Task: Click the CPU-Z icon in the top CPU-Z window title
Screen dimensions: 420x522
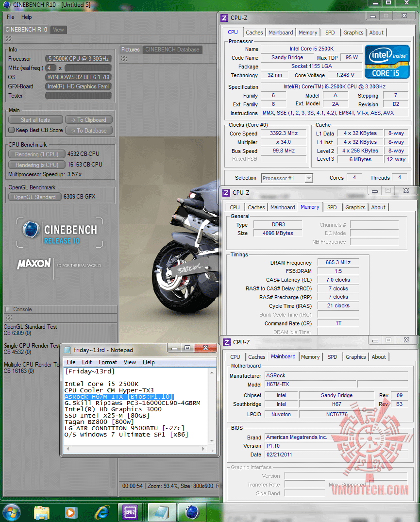Action: (x=225, y=18)
